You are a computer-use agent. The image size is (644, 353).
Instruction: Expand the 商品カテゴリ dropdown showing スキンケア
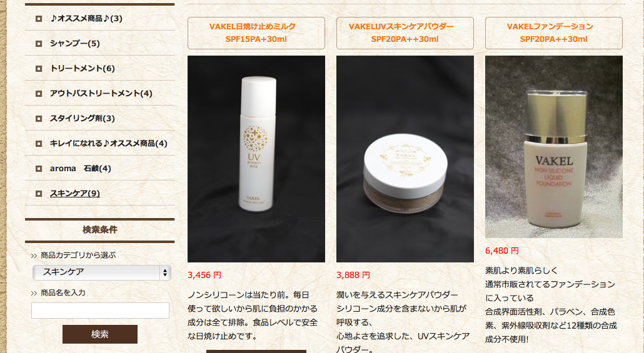click(102, 272)
